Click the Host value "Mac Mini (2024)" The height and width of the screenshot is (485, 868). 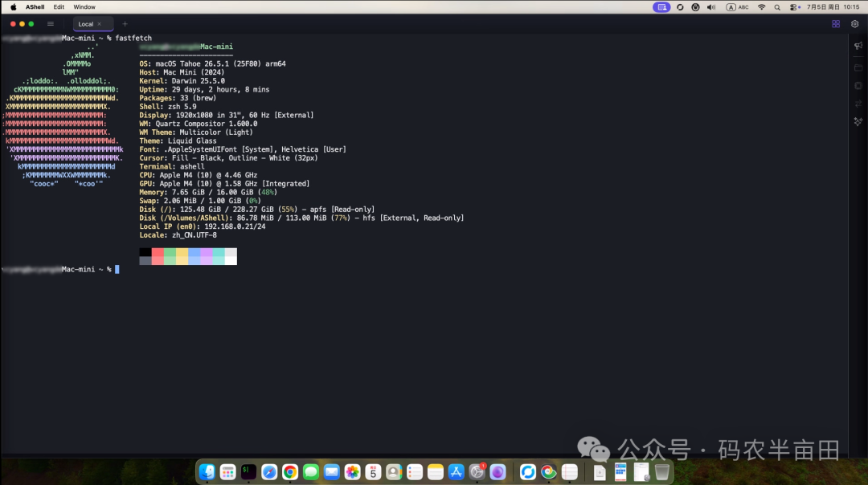[x=194, y=72]
